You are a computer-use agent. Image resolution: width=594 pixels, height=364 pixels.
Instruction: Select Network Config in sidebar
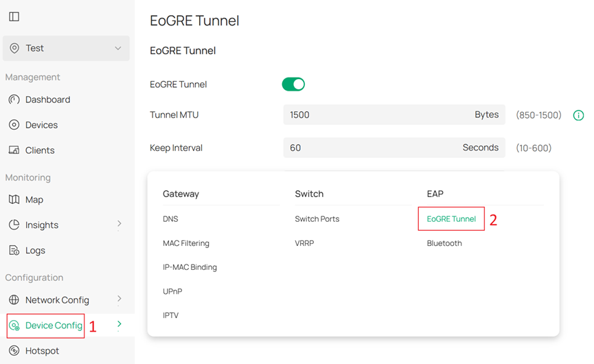[57, 300]
